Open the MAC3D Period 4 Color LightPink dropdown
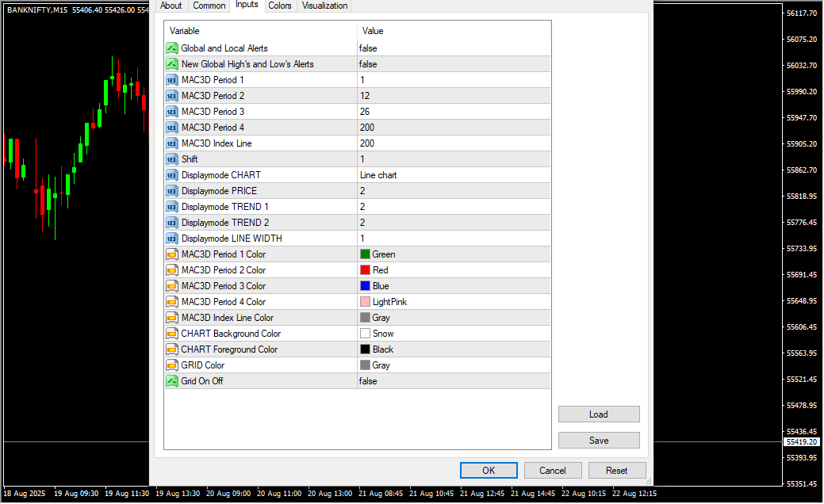 (x=452, y=302)
